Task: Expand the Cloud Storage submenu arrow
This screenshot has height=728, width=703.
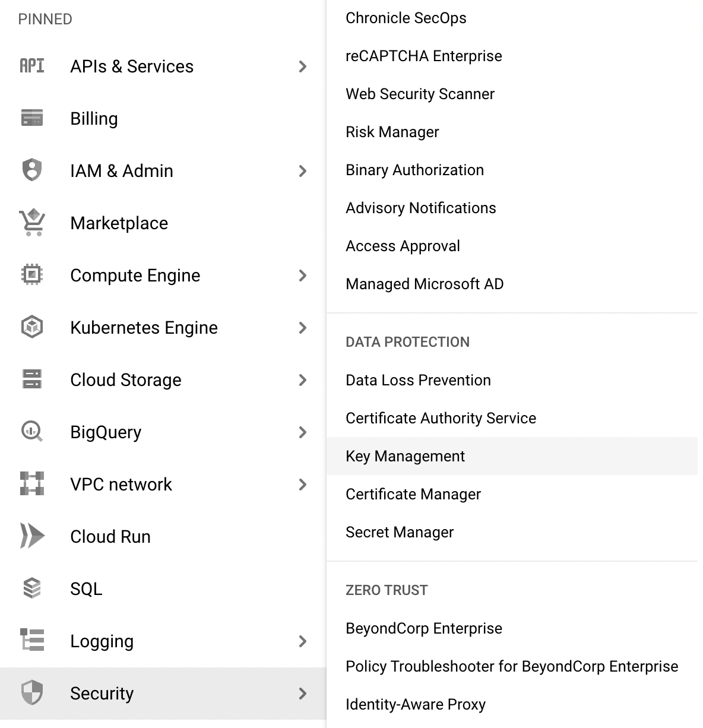Action: coord(303,380)
